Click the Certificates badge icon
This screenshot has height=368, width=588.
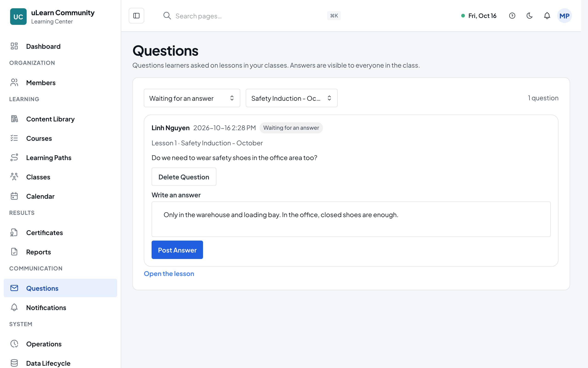(x=14, y=233)
